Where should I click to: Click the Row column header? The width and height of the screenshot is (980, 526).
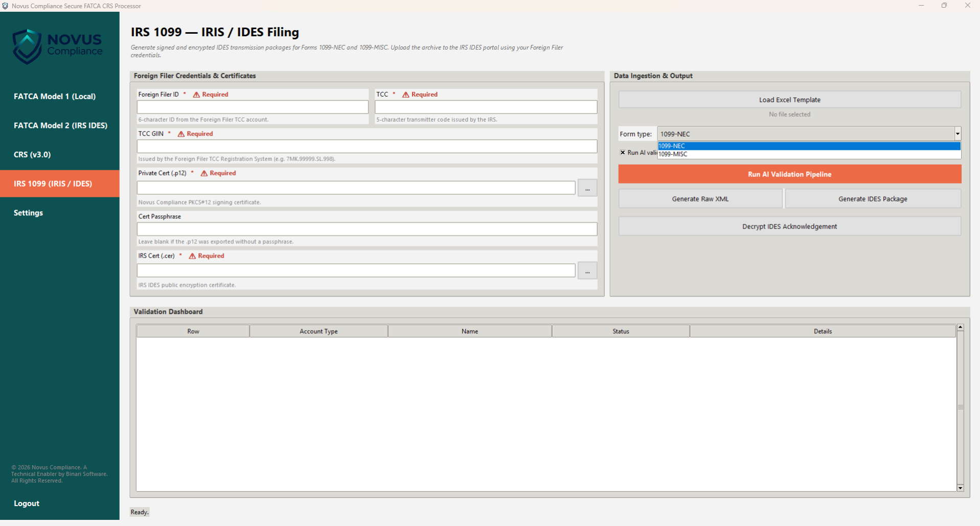tap(193, 331)
